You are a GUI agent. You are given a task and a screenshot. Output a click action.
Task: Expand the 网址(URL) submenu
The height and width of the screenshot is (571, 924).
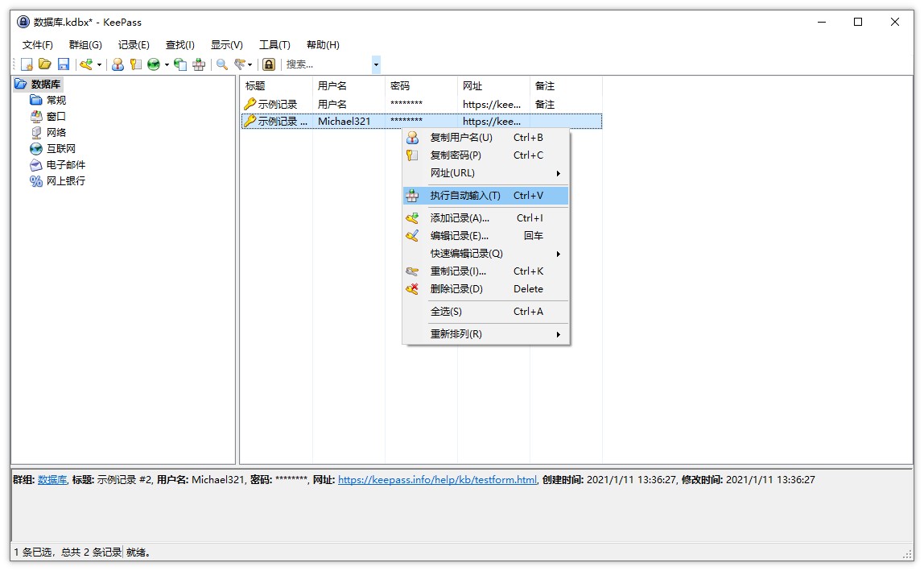click(485, 173)
